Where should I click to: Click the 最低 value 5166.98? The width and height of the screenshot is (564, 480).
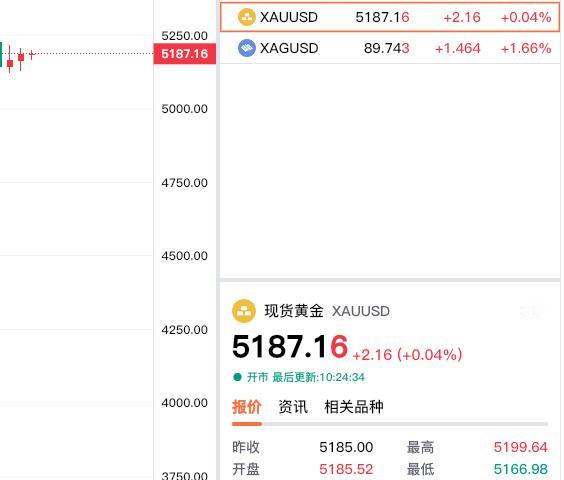520,469
